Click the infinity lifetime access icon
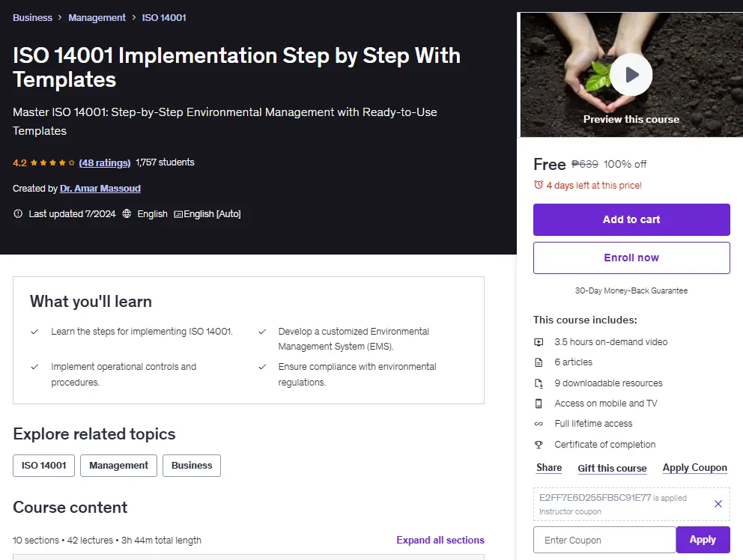Screen dimensions: 743x560 pos(539,424)
